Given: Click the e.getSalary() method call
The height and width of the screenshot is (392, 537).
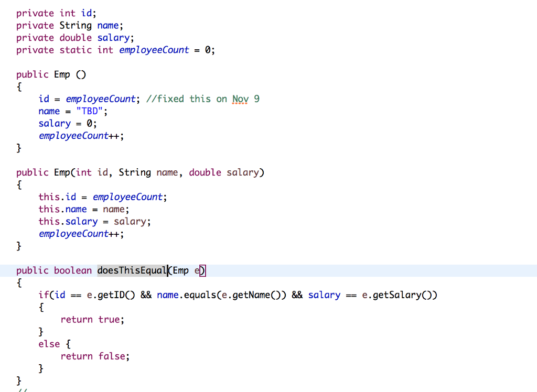Looking at the screenshot, I should 396,295.
